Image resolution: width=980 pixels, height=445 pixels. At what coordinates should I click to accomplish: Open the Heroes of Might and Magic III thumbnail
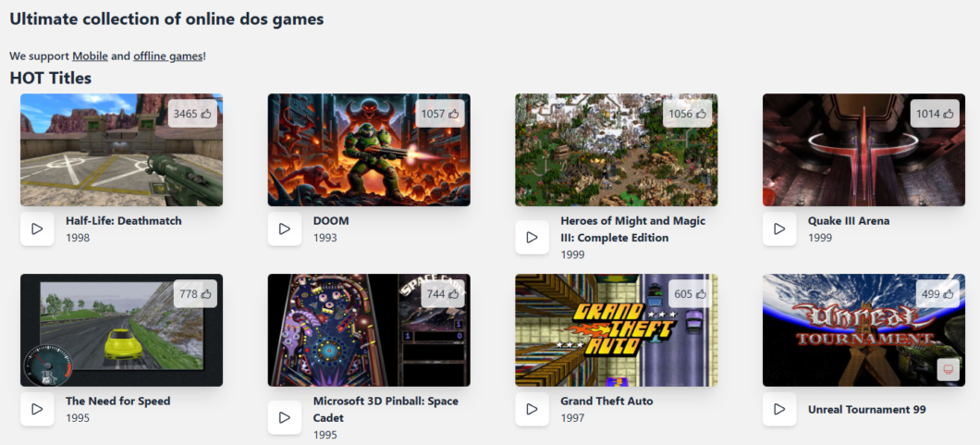point(617,150)
